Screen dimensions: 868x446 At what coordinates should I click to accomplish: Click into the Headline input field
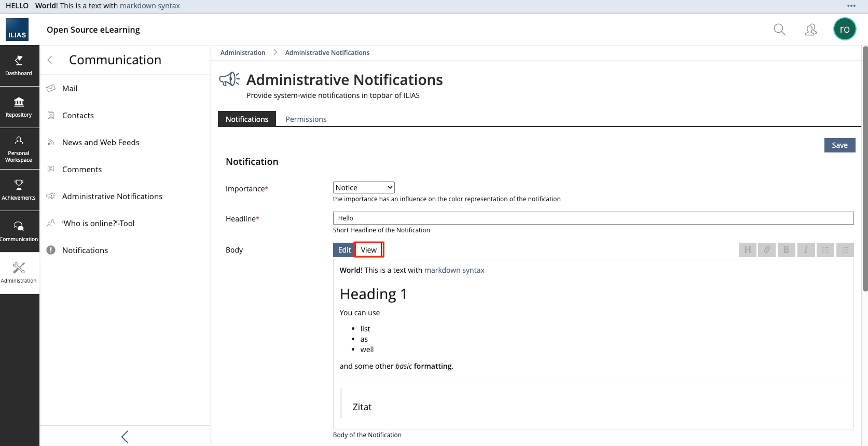click(593, 218)
